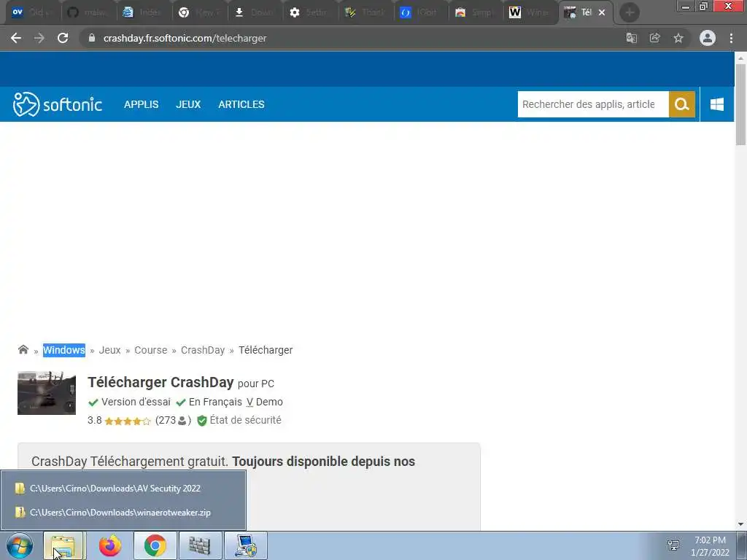Click the Chrome taskbar icon
The image size is (747, 560).
tap(155, 545)
